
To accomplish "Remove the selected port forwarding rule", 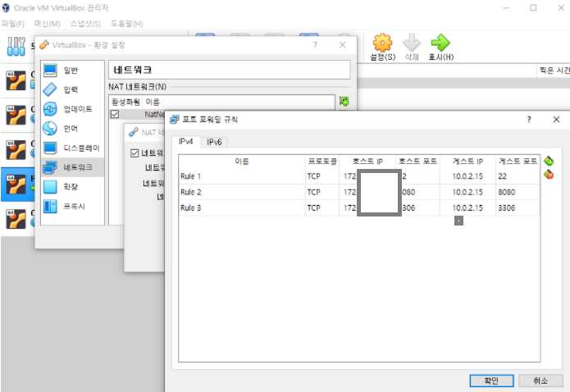I will (549, 175).
